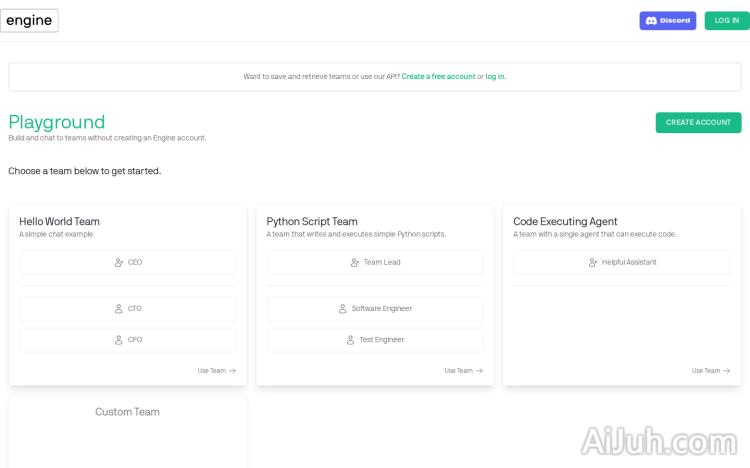The width and height of the screenshot is (750, 468).
Task: Click the Helpful Assistant person icon
Action: tap(593, 262)
